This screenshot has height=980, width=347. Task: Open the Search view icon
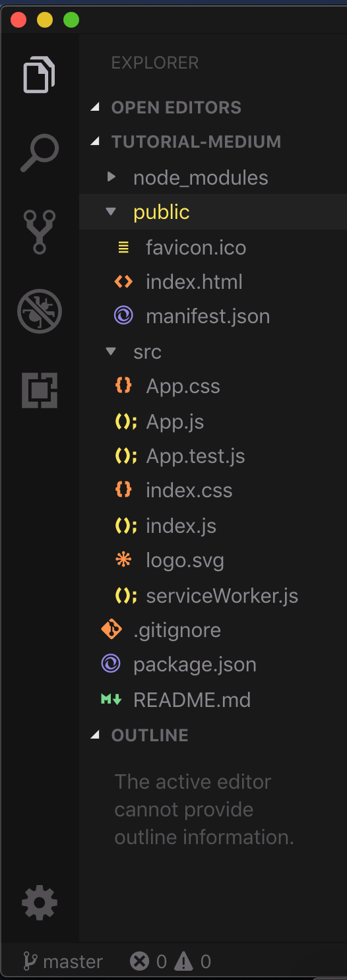(40, 153)
